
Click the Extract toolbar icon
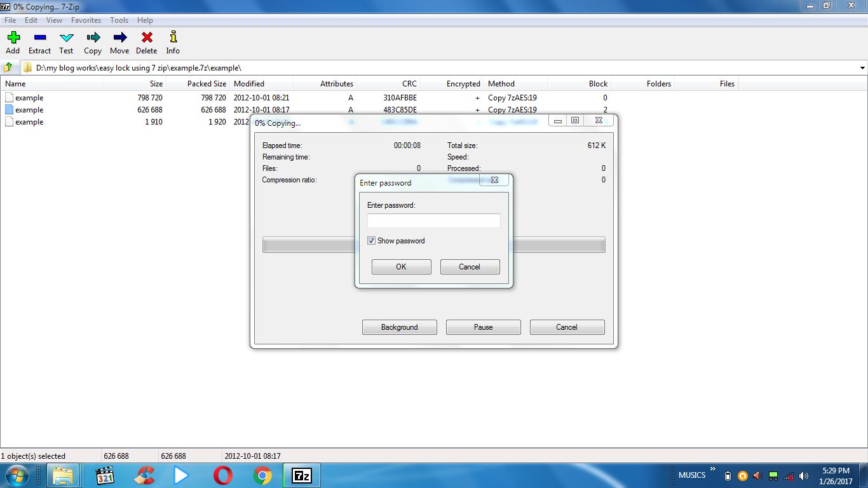click(39, 37)
